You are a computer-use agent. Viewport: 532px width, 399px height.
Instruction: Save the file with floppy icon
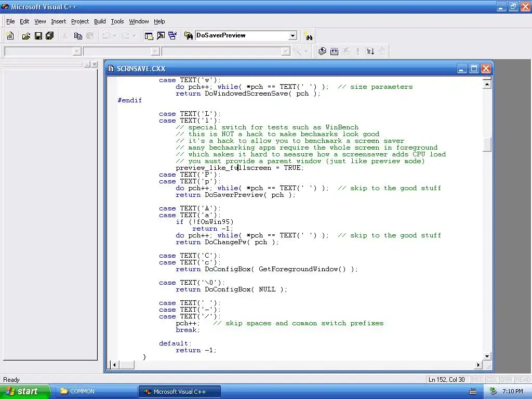tap(38, 36)
